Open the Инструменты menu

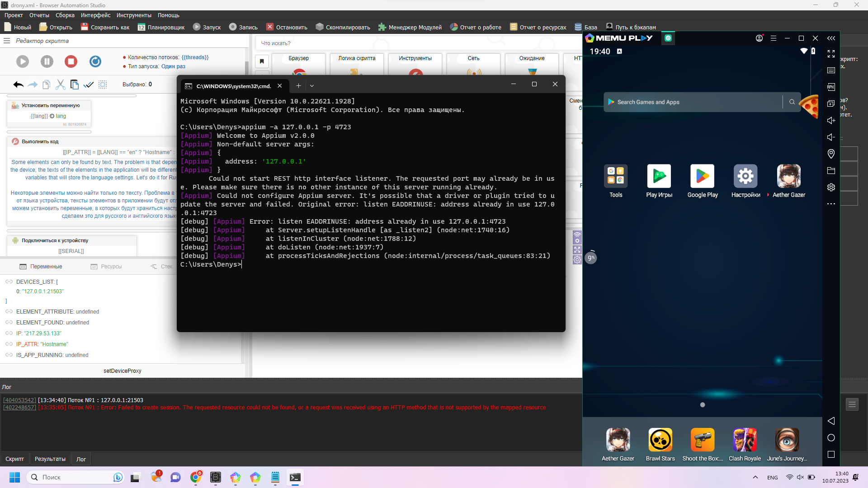pos(134,15)
